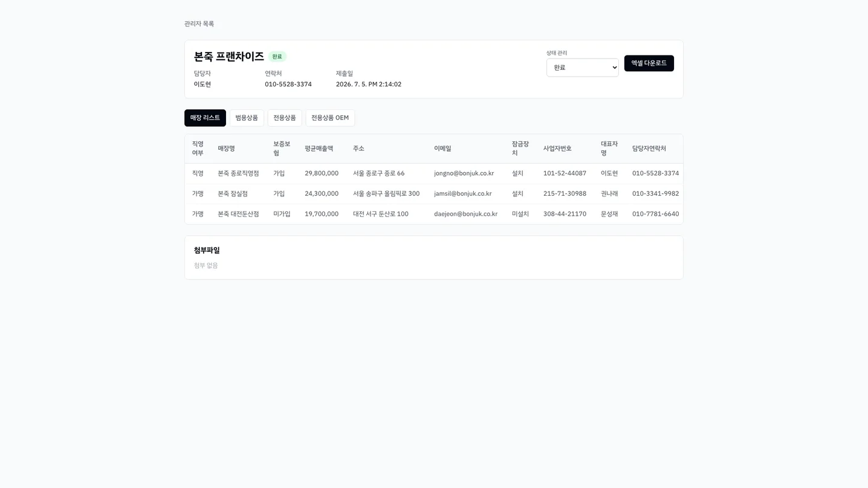Click the 주소 column header
This screenshot has height=488, width=868.
pos(359,149)
